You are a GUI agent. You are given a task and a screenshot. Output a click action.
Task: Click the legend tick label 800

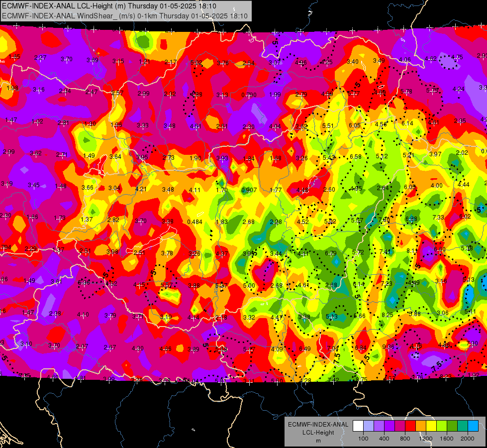[405, 439]
